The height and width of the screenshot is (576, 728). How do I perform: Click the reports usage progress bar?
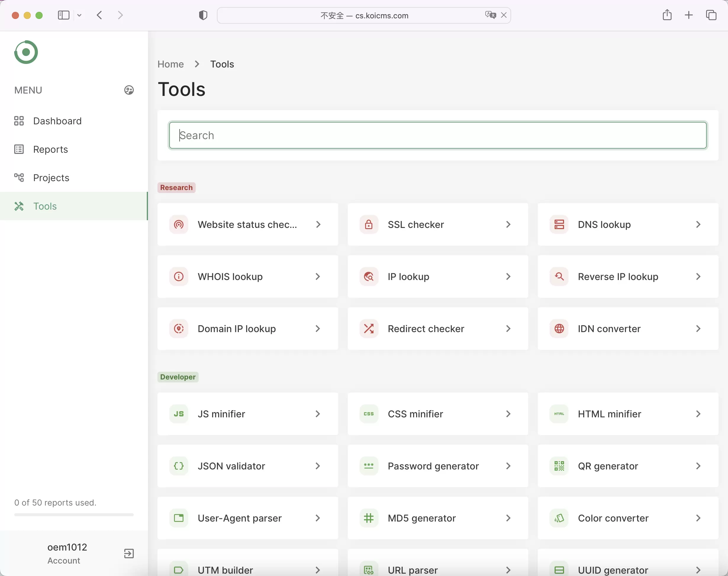(73, 515)
